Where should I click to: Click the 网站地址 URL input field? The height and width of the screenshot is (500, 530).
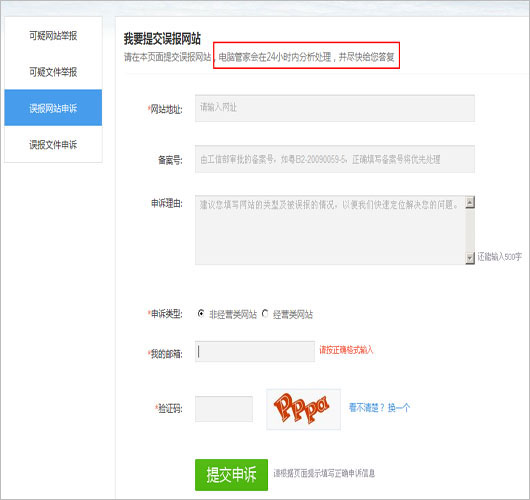tap(335, 108)
